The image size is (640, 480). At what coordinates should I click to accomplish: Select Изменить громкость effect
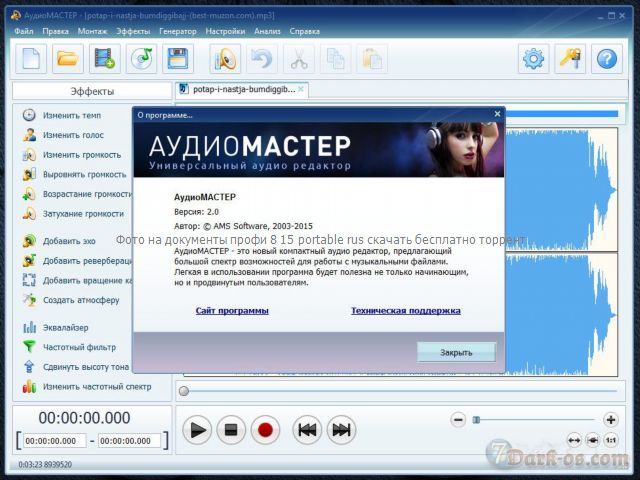[72, 155]
